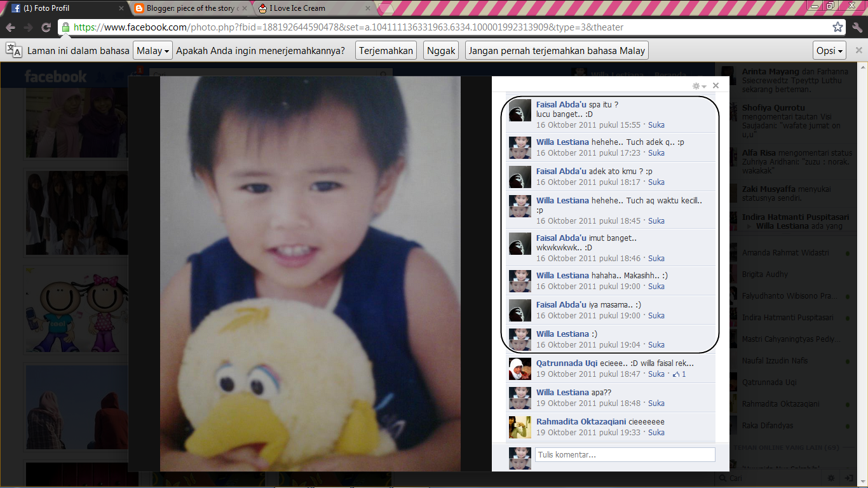
Task: Like the 18:17 comment via Suka
Action: [x=656, y=182]
